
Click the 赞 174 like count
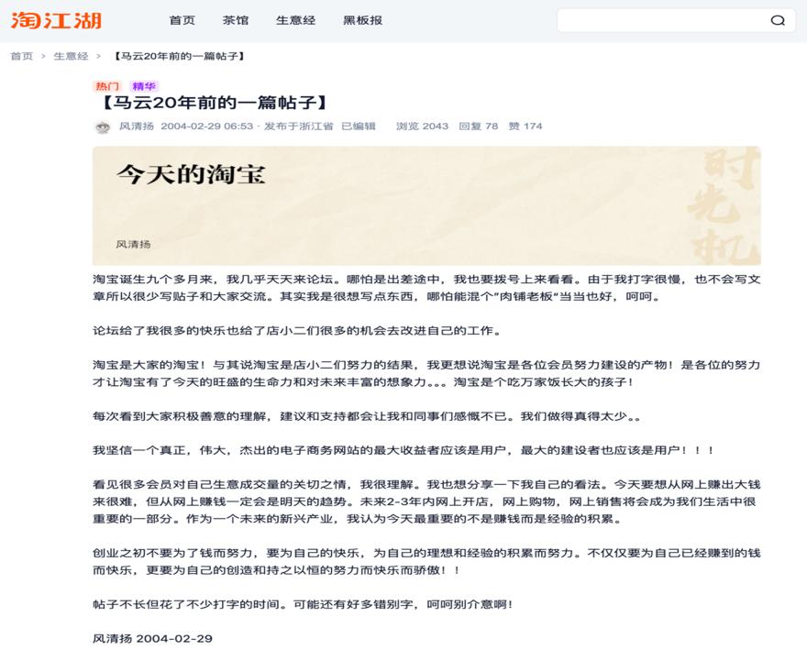(525, 127)
